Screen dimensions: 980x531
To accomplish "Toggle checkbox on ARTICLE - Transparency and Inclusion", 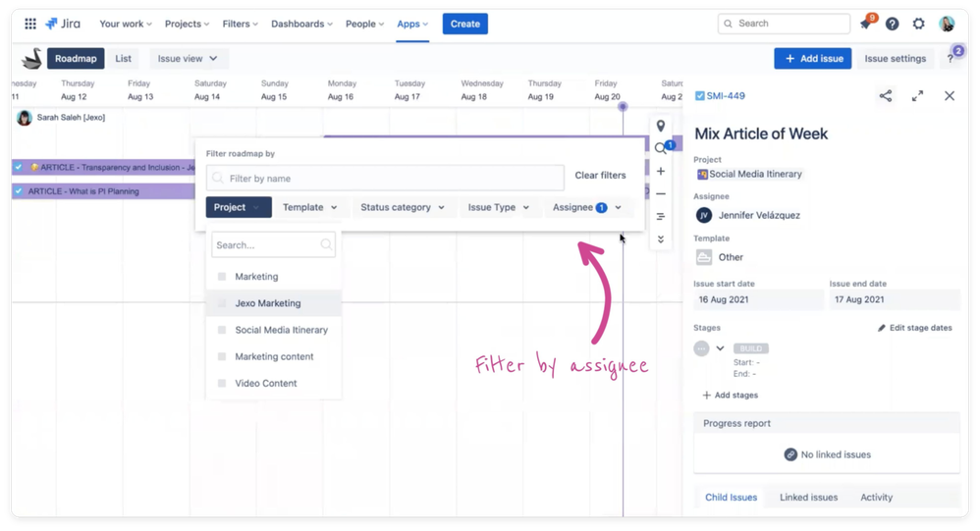I will (x=19, y=167).
